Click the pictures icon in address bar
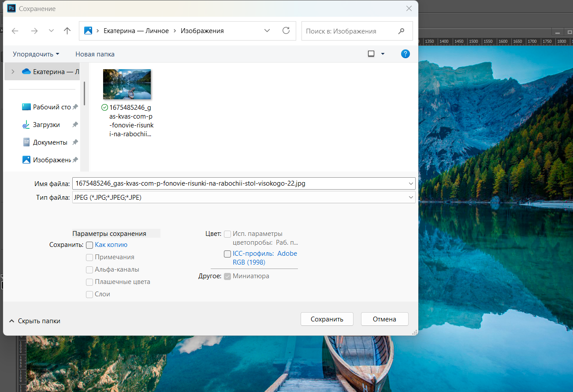The image size is (573, 392). [88, 31]
